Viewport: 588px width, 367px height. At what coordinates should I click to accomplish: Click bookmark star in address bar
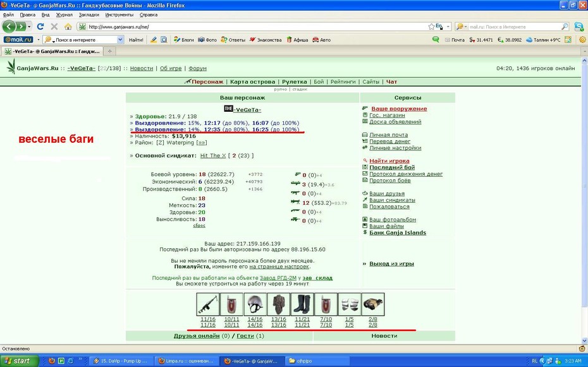pos(431,27)
